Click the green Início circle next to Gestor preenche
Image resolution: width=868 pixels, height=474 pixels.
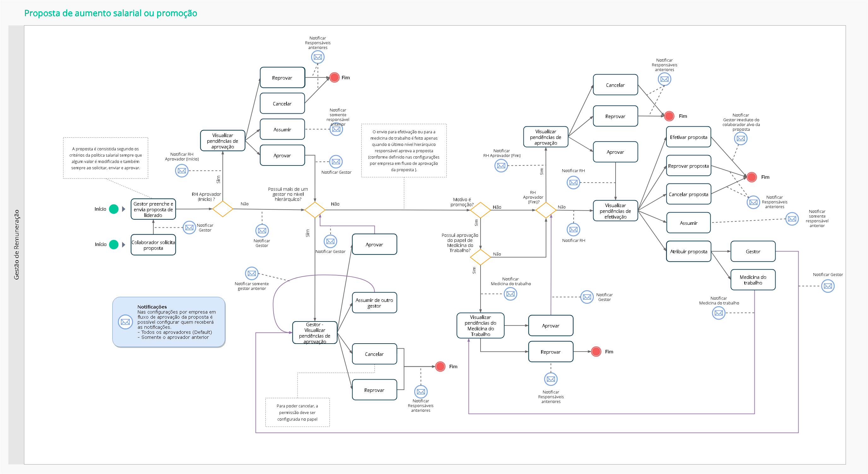[x=114, y=209]
